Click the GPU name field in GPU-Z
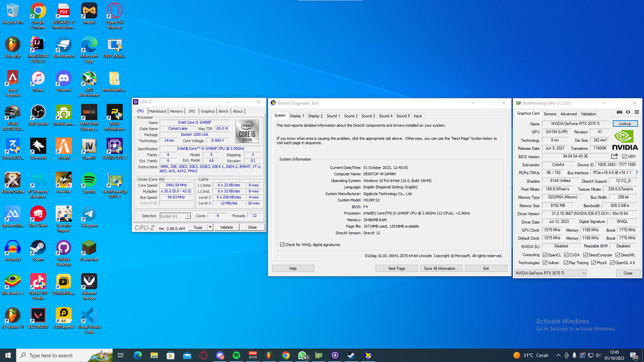Image resolution: width=644 pixels, height=362 pixels. click(576, 124)
